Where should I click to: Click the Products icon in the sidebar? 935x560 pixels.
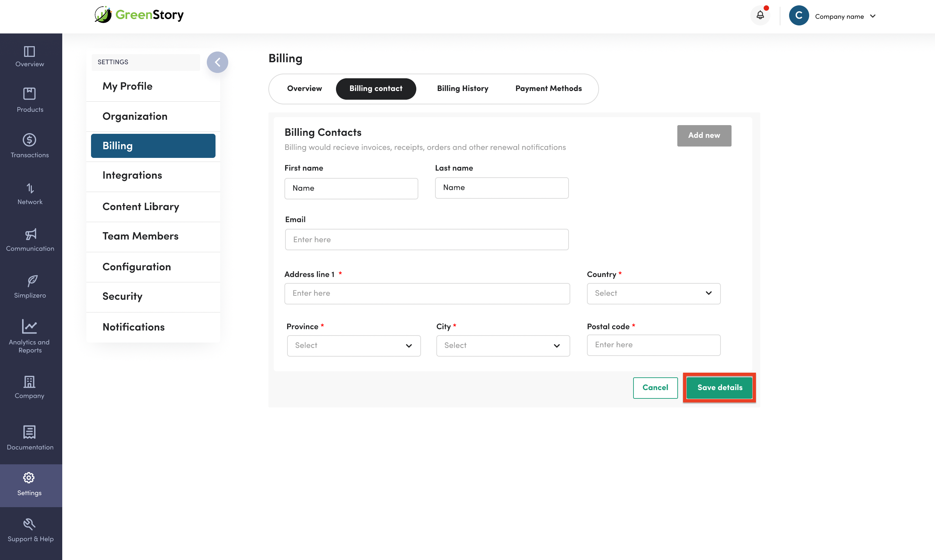tap(29, 94)
